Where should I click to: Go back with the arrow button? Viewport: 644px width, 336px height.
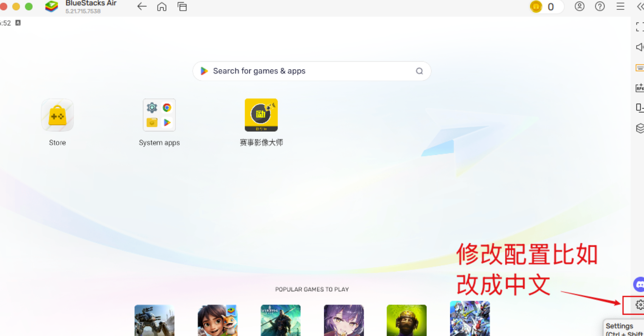(x=142, y=6)
